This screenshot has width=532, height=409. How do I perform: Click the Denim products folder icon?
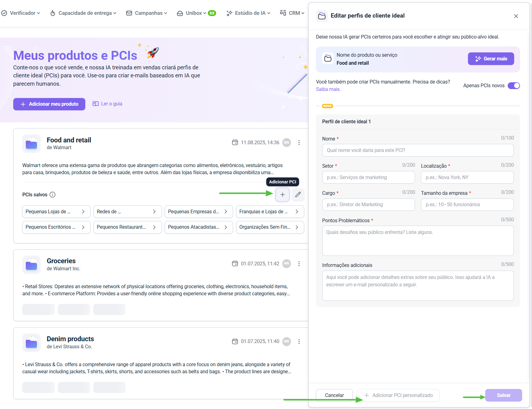(31, 343)
